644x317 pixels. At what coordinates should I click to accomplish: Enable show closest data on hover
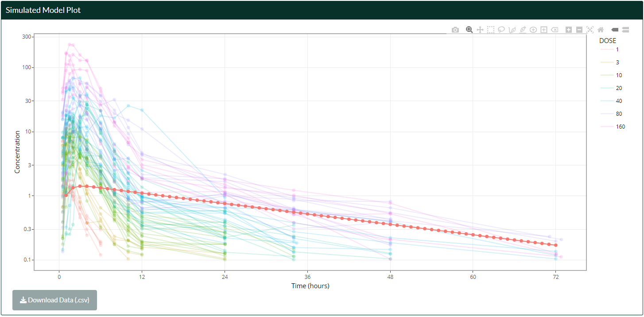coord(615,30)
